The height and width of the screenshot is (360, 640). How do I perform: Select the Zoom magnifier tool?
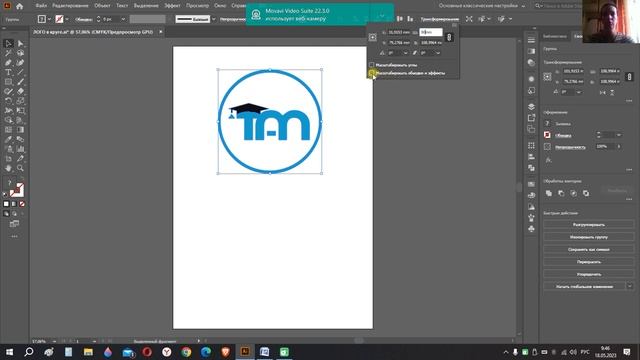[20, 168]
